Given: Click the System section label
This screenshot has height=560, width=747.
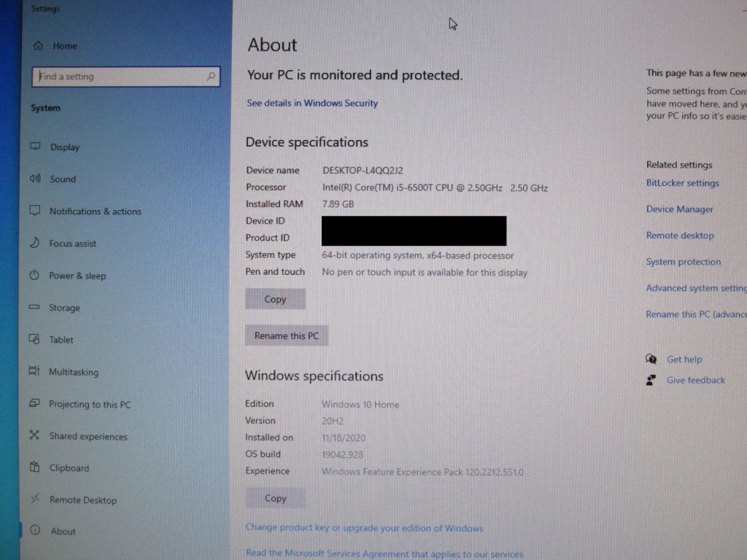Looking at the screenshot, I should 46,108.
